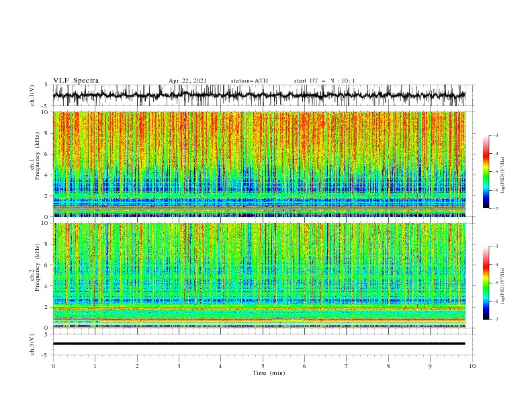The image size is (532, 411).
Task: Click the "start UT = 8 : 10: 1" text
Action: (324, 81)
